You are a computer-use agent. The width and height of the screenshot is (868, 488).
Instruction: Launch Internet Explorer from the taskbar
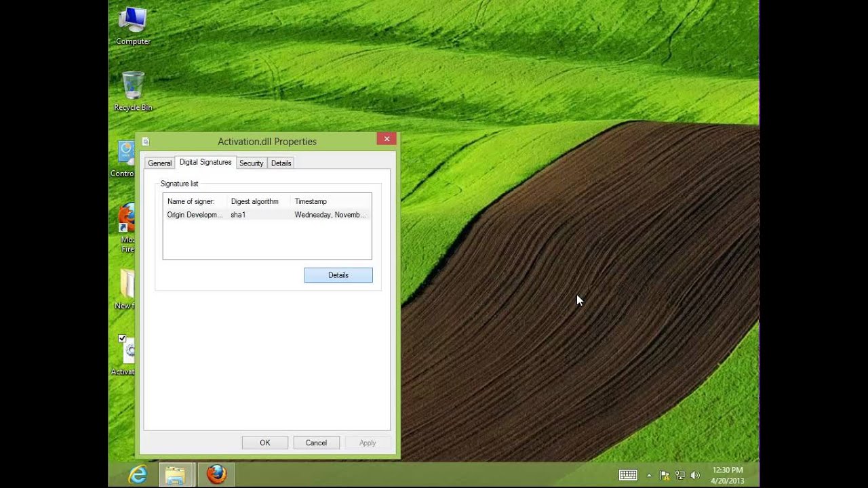[138, 474]
